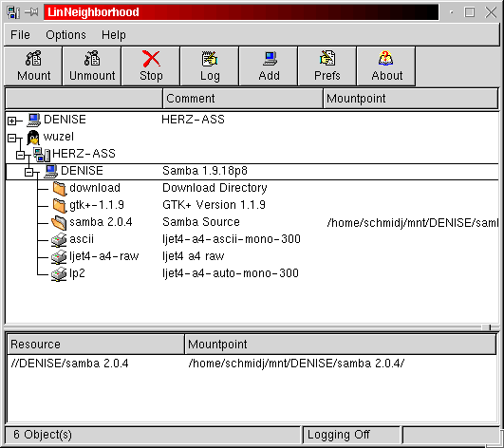
Task: Select the download share row
Action: [x=95, y=188]
